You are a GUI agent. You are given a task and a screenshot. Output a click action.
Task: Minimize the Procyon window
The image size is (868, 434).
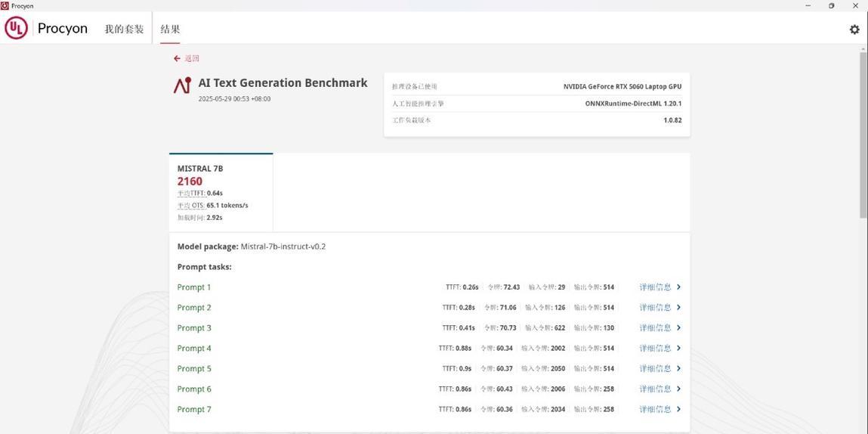(809, 5)
